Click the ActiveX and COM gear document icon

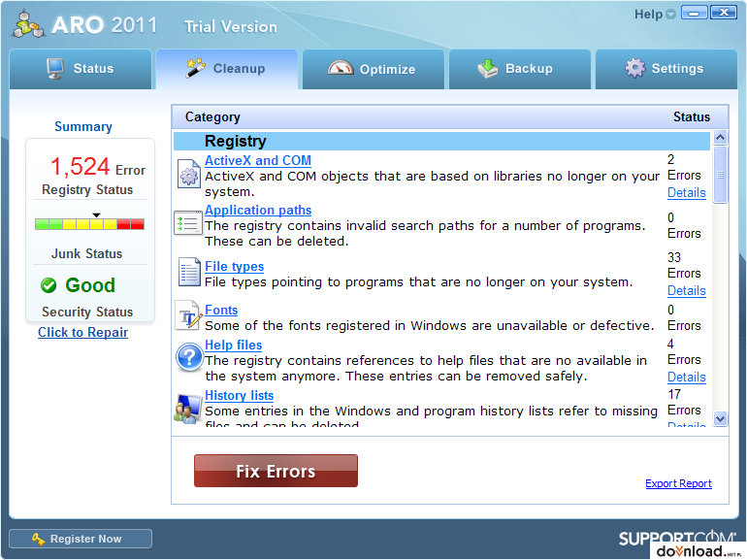pos(188,174)
